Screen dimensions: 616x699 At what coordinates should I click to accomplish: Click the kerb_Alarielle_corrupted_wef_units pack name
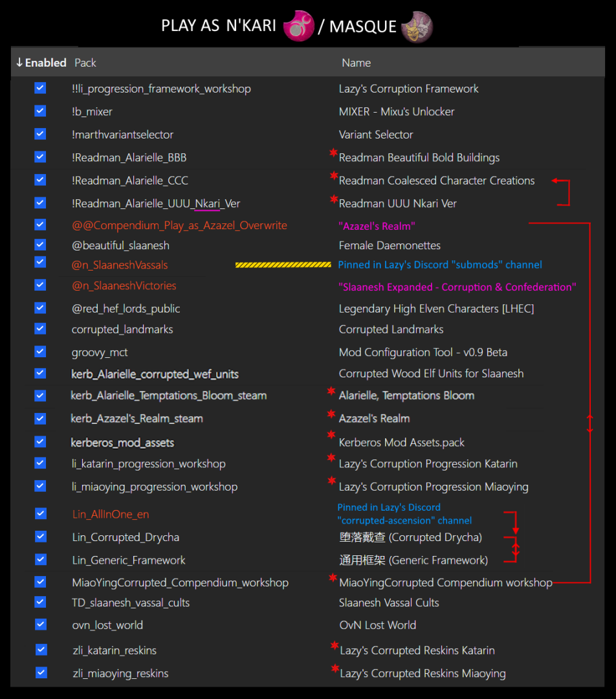pyautogui.click(x=155, y=374)
